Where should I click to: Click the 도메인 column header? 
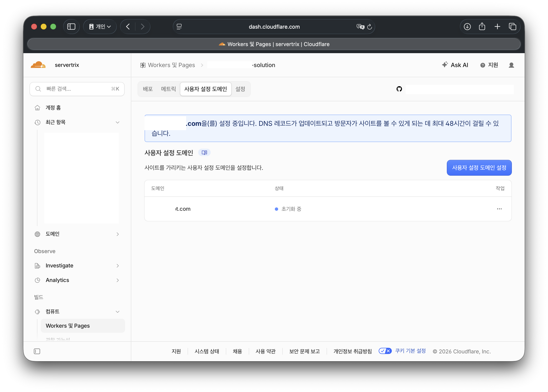(x=158, y=188)
